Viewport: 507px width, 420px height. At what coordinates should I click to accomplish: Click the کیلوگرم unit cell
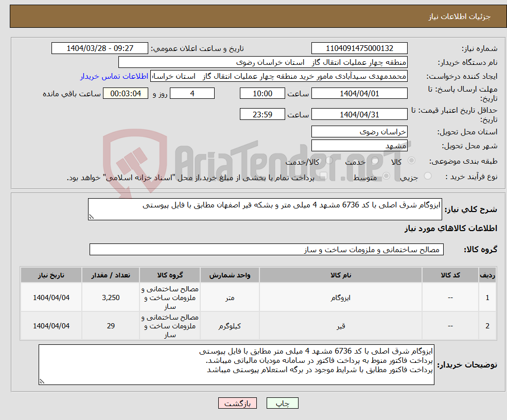(230, 326)
